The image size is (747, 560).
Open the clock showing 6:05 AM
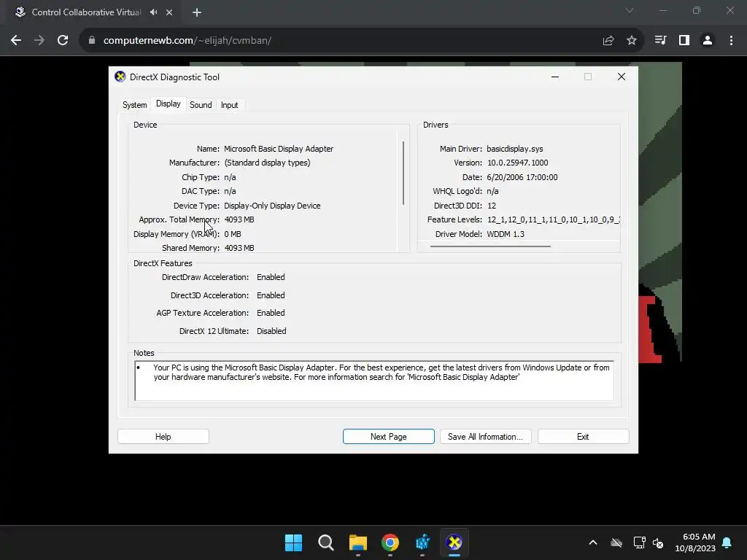[x=695, y=542]
